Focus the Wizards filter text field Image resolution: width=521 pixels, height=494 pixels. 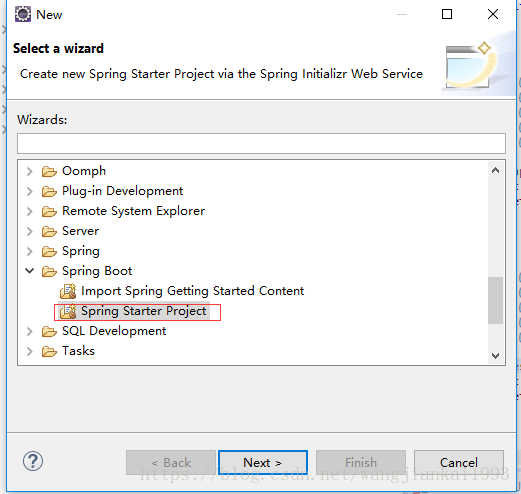click(261, 143)
